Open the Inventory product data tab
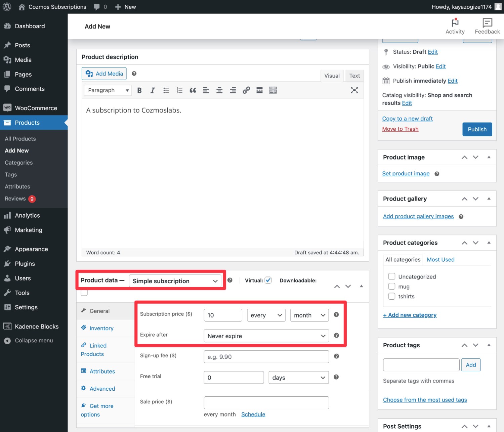The height and width of the screenshot is (432, 504). (101, 328)
